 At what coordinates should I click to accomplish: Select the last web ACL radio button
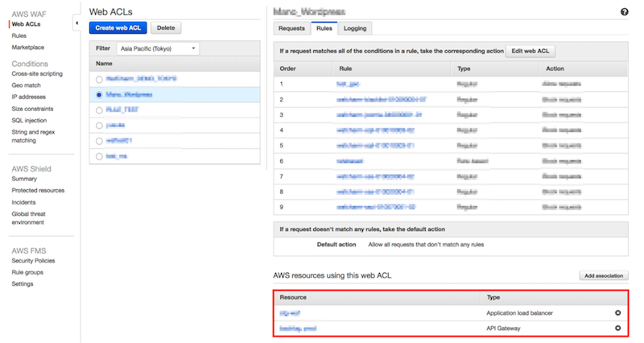coord(99,156)
